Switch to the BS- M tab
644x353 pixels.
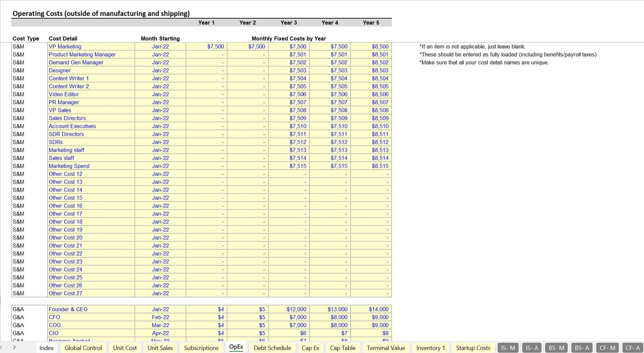click(556, 348)
